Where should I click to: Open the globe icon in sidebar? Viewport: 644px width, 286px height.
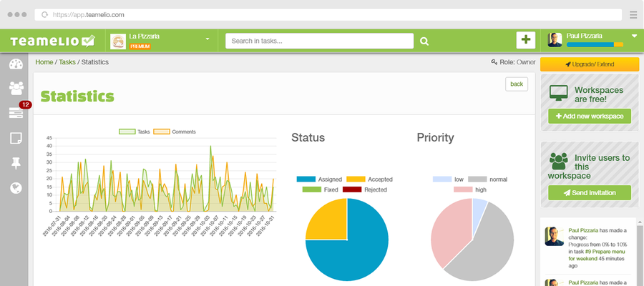click(x=16, y=188)
